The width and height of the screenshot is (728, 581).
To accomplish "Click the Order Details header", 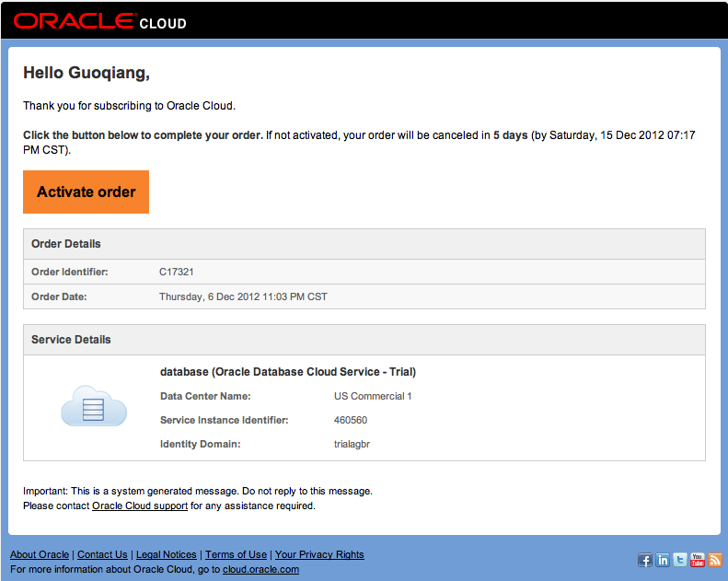I will pos(364,244).
